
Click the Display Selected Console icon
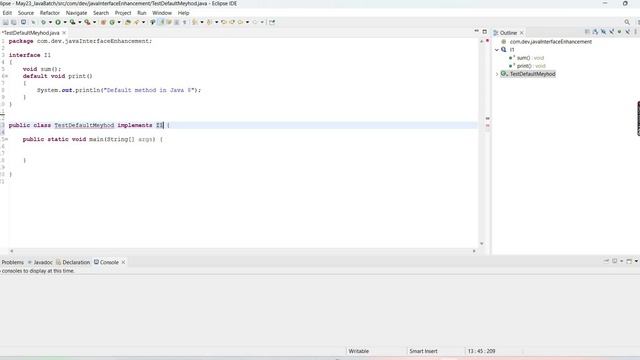(x=614, y=261)
